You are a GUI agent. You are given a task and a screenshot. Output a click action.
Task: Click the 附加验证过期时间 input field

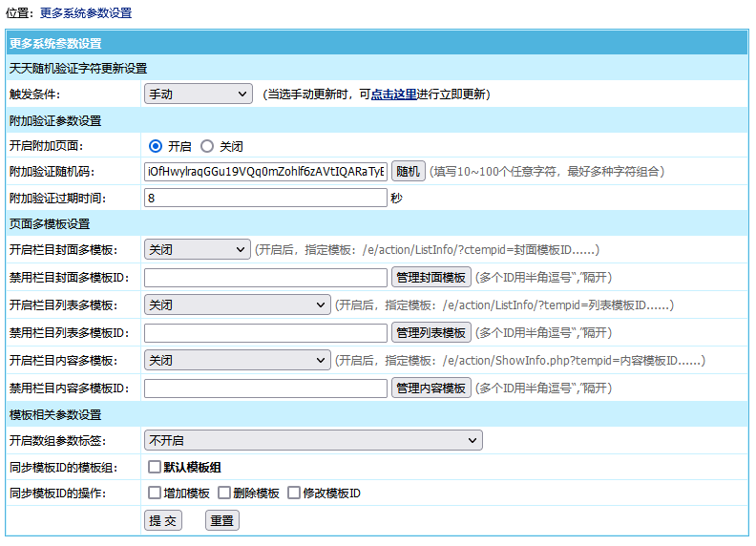click(265, 199)
